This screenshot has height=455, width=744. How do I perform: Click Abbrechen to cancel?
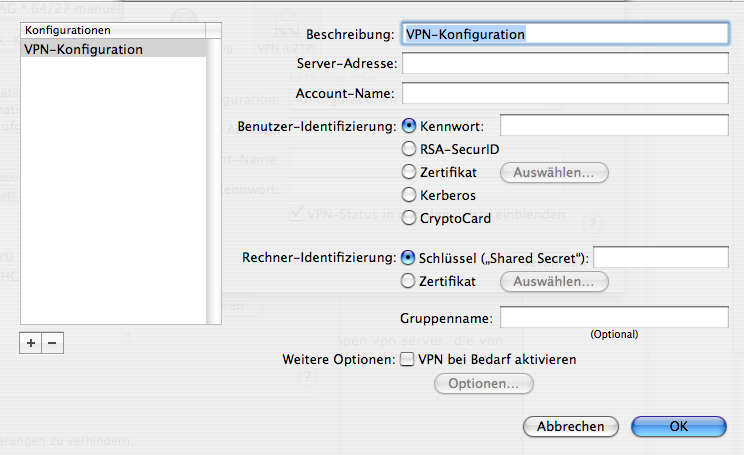point(571,426)
